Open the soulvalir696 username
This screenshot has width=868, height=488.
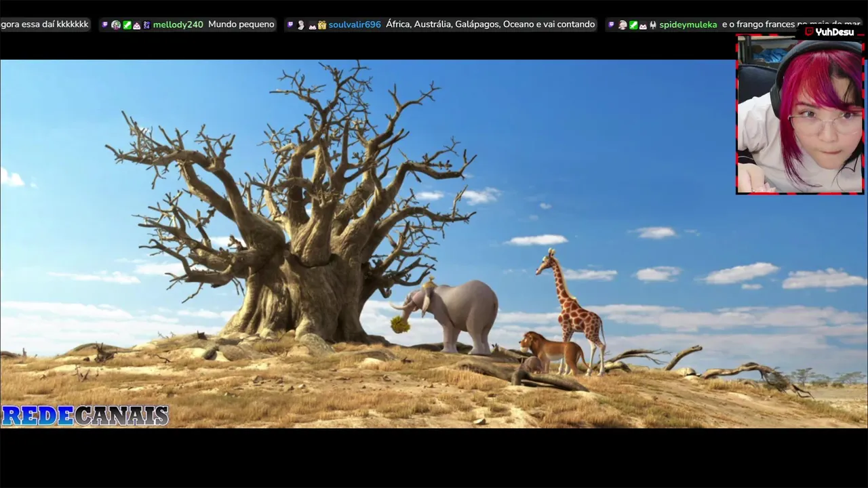point(355,24)
